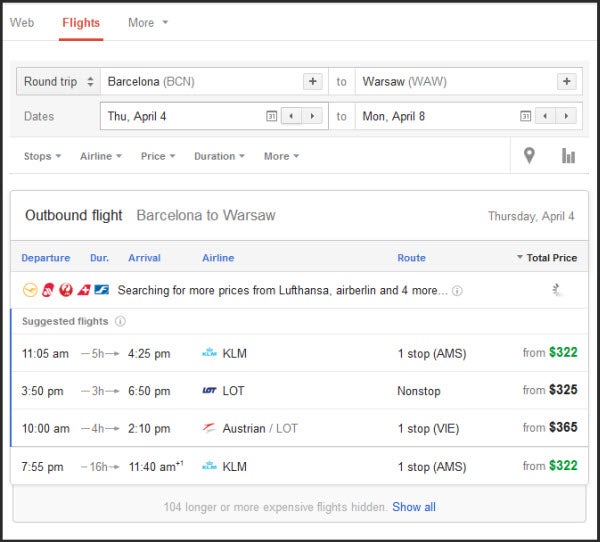This screenshot has height=542, width=600.
Task: Click info icon after Searching for more prices
Action: tap(457, 291)
